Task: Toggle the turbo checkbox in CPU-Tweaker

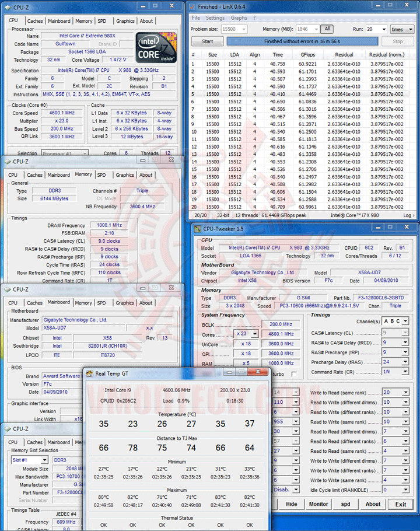Action: tap(294, 374)
